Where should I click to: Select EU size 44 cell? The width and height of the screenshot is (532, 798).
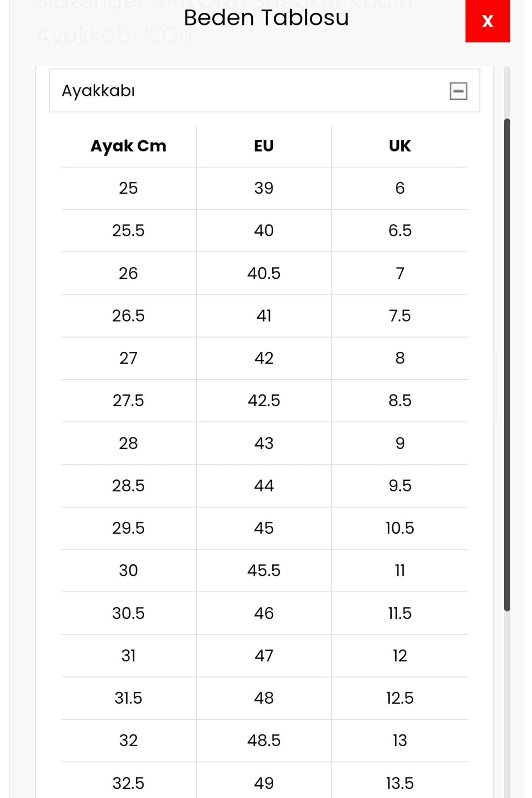click(x=264, y=486)
